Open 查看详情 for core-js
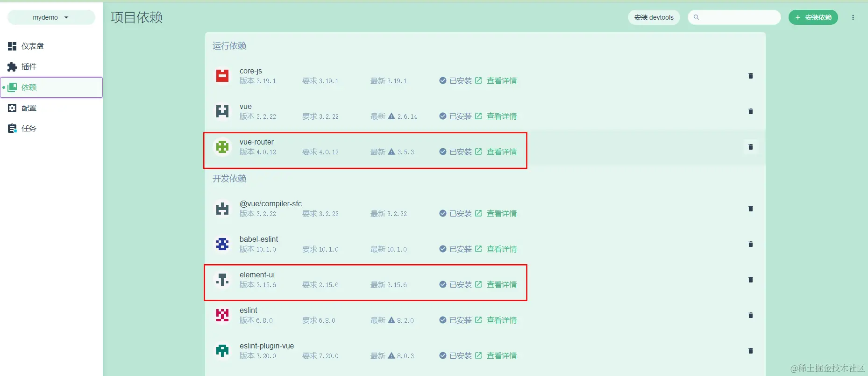 tap(496, 81)
